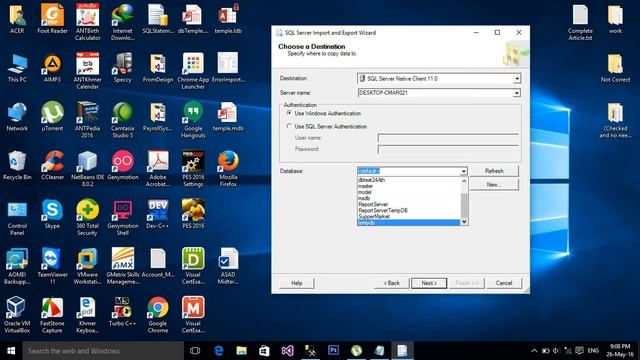Expand the Server name dropdown

(x=516, y=93)
